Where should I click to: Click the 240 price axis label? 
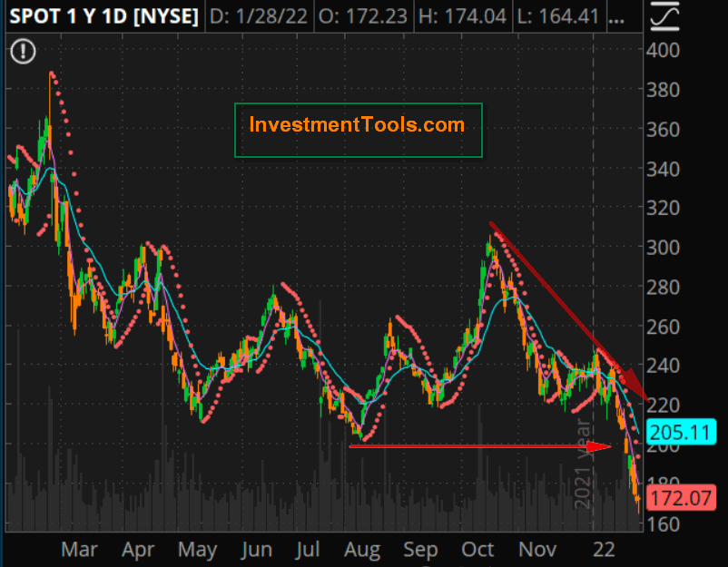pos(663,366)
